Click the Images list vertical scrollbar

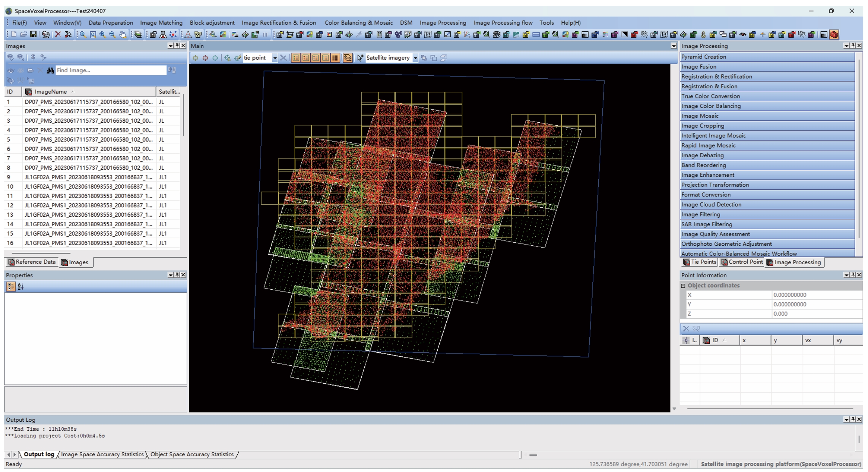click(x=183, y=116)
